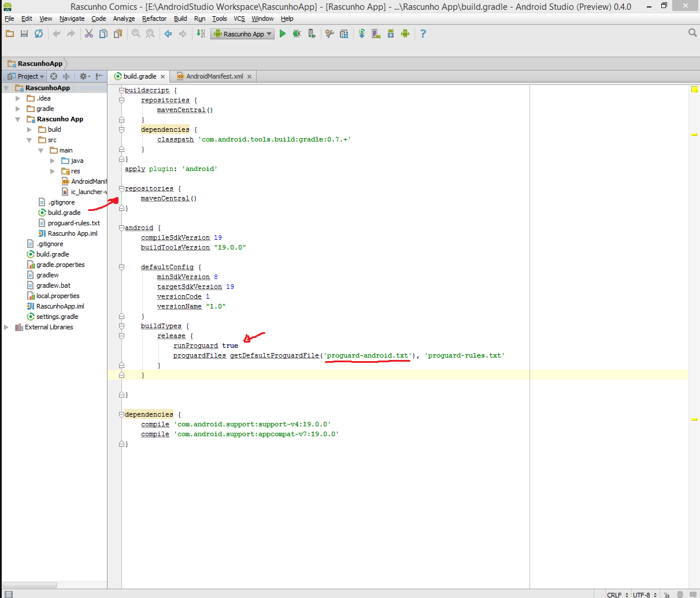Start the Debug bug icon
This screenshot has width=700, height=598.
point(297,34)
